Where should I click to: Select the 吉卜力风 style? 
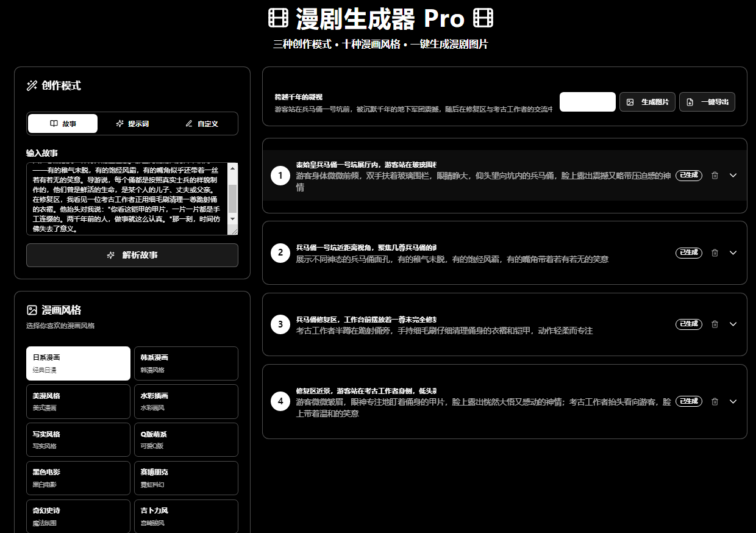point(185,516)
